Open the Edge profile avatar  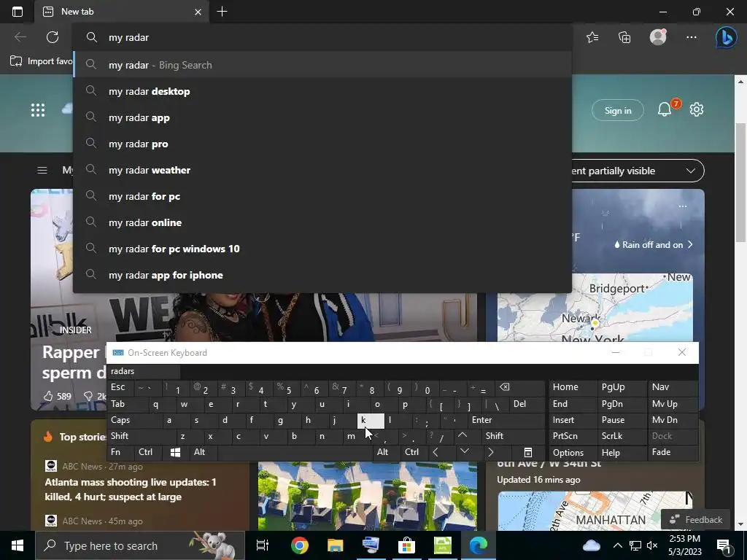[x=658, y=36]
